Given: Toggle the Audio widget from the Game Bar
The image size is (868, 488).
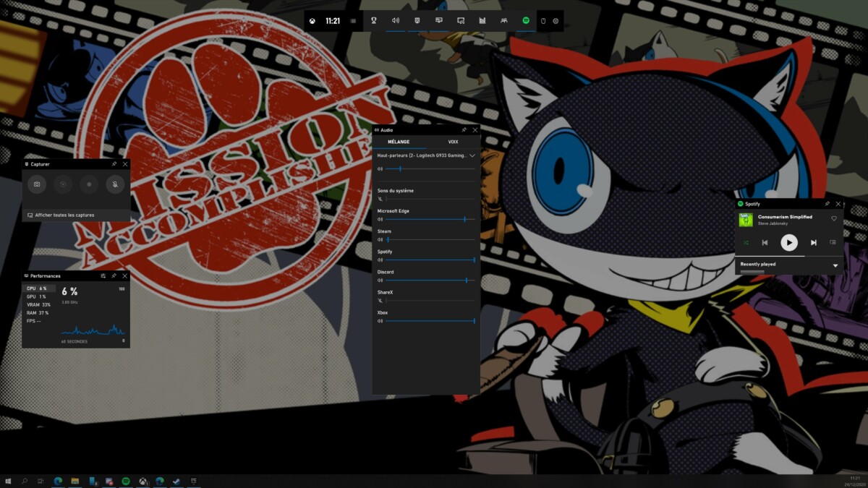Looking at the screenshot, I should pyautogui.click(x=396, y=21).
